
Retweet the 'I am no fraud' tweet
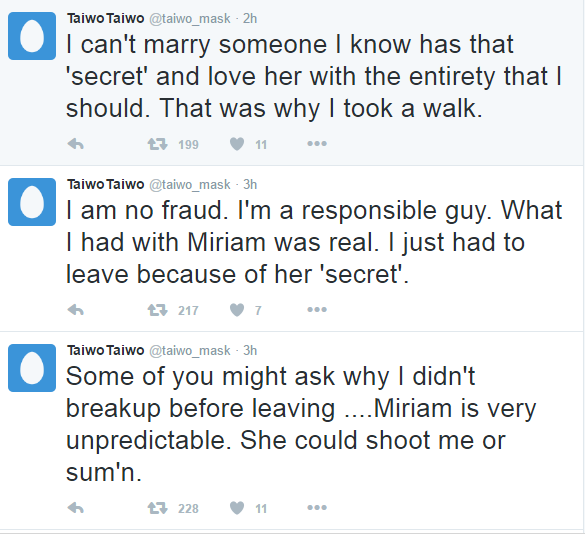coord(157,310)
